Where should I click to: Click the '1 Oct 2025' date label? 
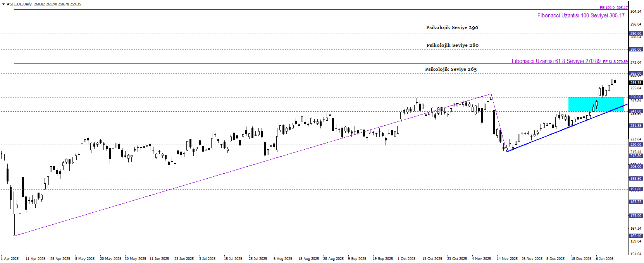(x=406, y=259)
